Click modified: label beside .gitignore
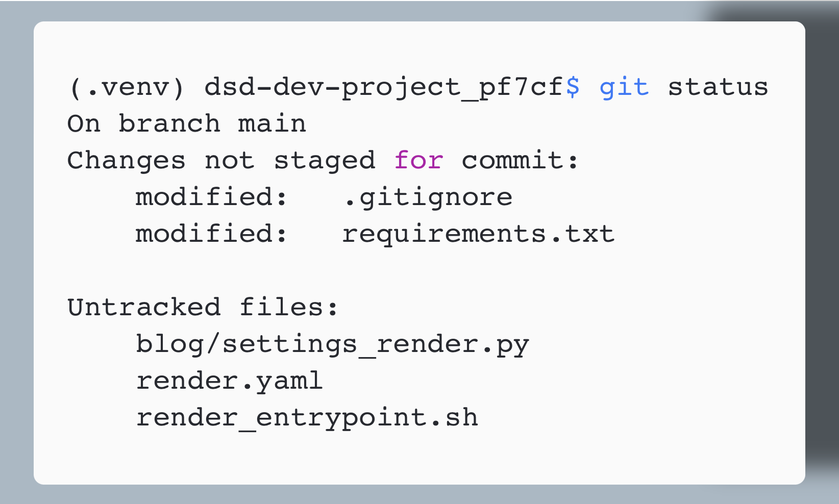 212,197
